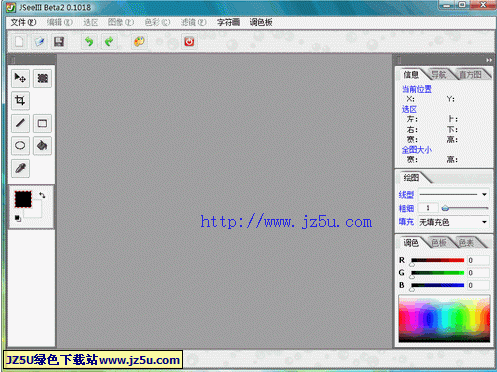Click the white background color swatch
The width and height of the screenshot is (497, 372).
pos(36,212)
